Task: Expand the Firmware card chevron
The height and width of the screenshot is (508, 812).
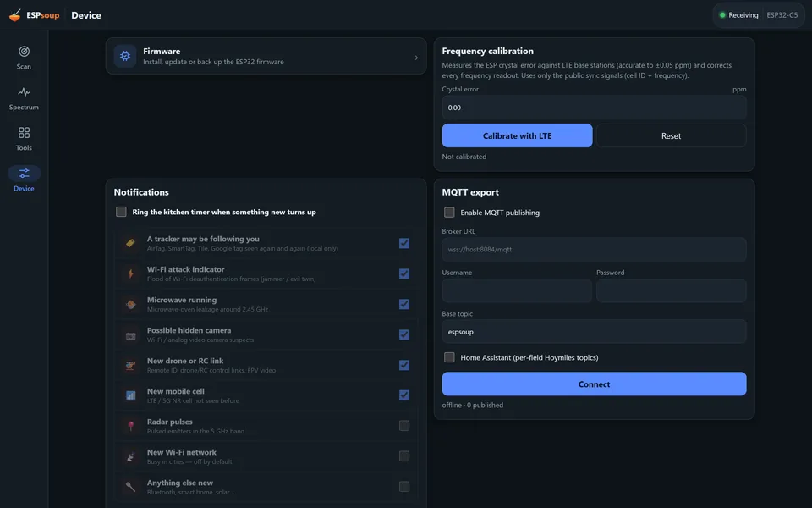Action: [416, 58]
